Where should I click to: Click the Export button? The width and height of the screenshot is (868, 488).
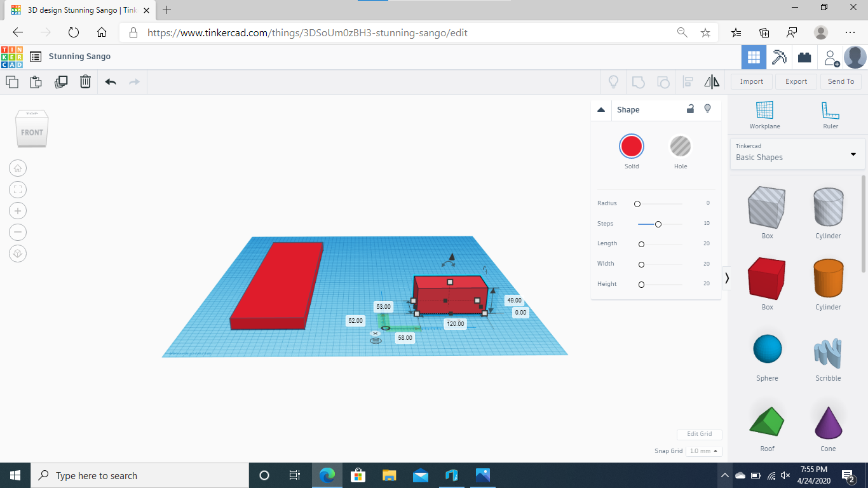796,81
